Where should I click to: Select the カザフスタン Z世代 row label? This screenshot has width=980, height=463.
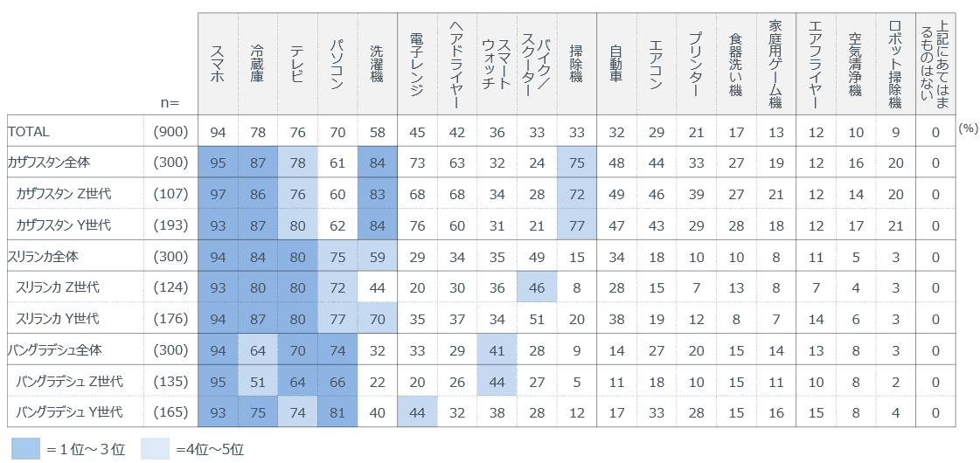[x=64, y=194]
